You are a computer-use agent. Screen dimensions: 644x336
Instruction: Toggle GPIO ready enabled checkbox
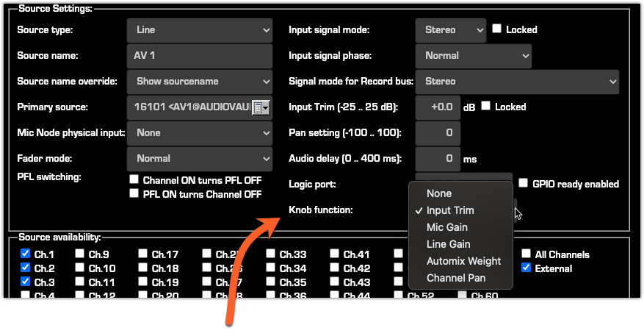coord(524,183)
